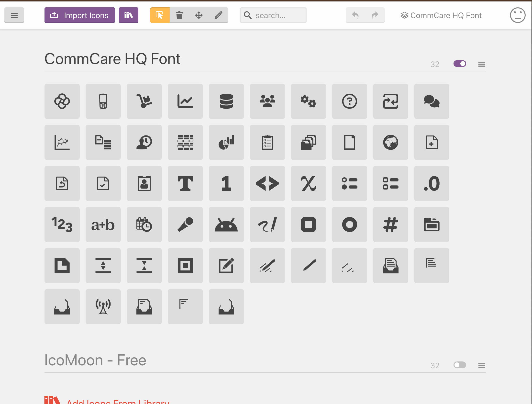This screenshot has height=404, width=532.
Task: Select the stacked folders copy icon
Action: [x=309, y=142]
